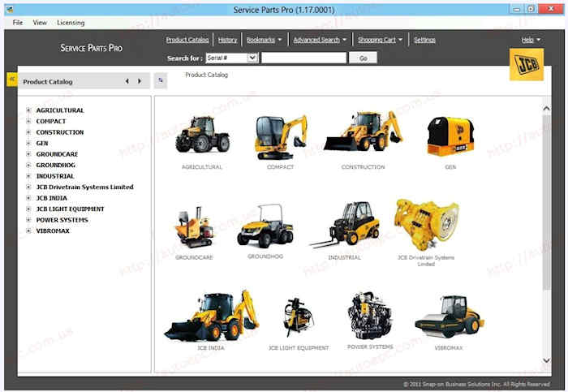568x392 pixels.
Task: Click the catalog vertical scrollbar
Action: coord(546,203)
